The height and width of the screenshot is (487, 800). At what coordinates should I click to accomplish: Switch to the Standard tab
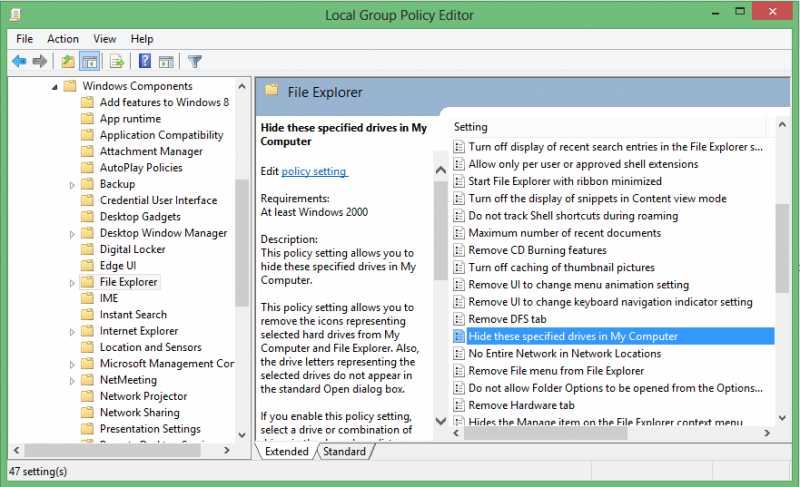click(x=344, y=451)
